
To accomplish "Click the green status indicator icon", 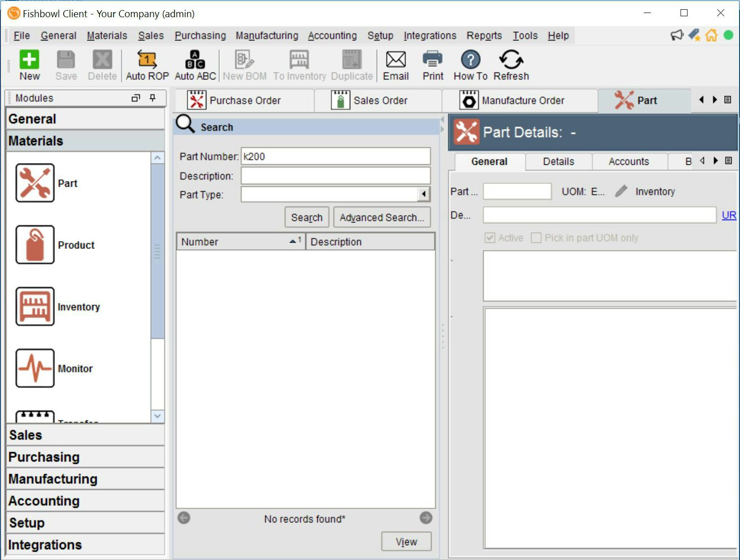I will [x=728, y=35].
